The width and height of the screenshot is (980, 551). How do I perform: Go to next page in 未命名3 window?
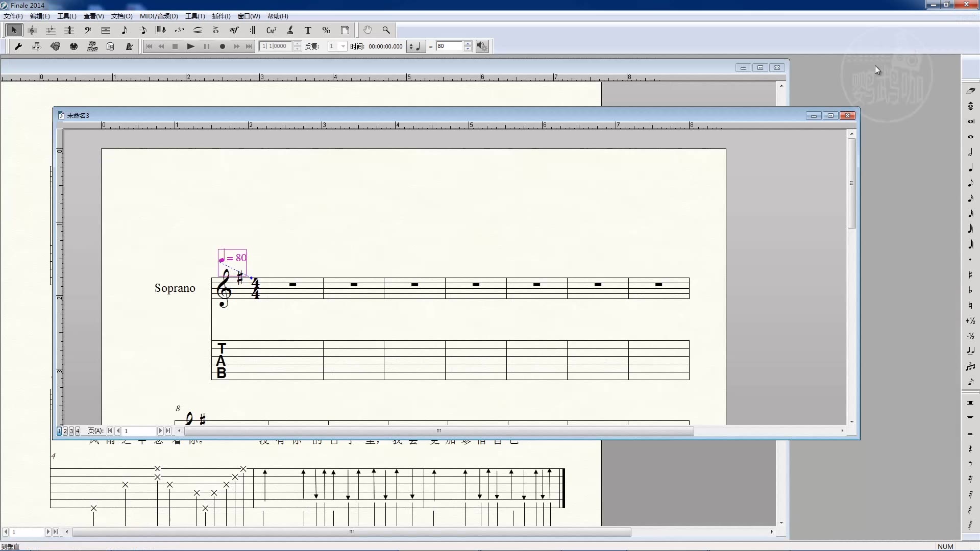(x=160, y=431)
